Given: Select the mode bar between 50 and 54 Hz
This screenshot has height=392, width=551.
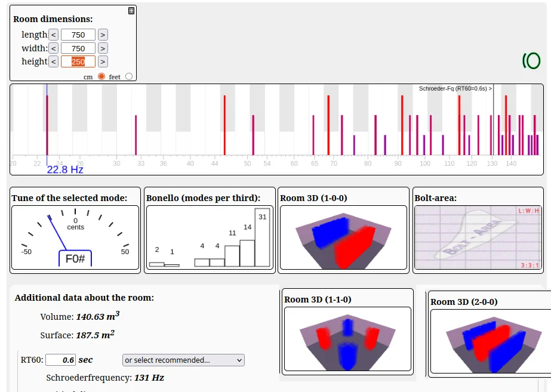Looking at the screenshot, I should [x=253, y=135].
